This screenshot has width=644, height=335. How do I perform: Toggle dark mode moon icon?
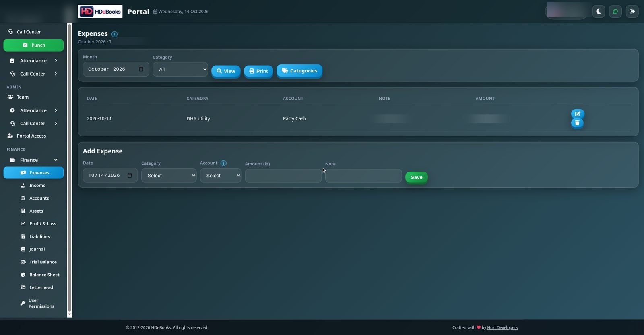[599, 12]
